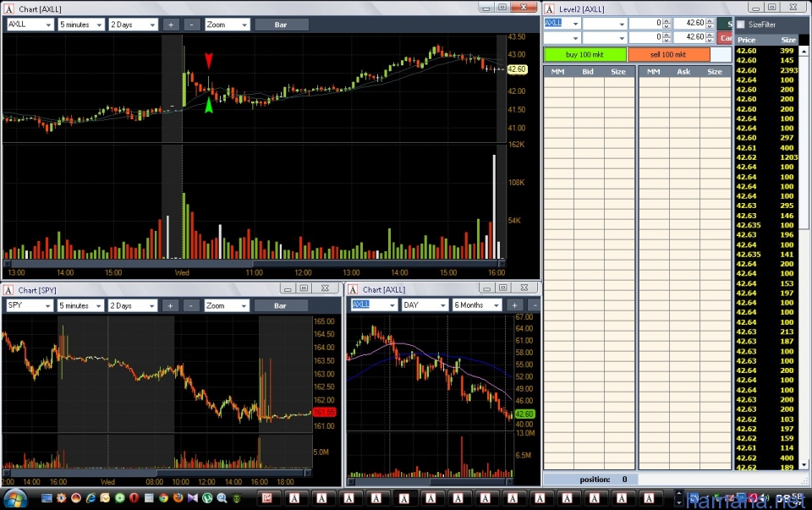
Task: Click the green 42.60 price label on daily chart
Action: click(524, 414)
